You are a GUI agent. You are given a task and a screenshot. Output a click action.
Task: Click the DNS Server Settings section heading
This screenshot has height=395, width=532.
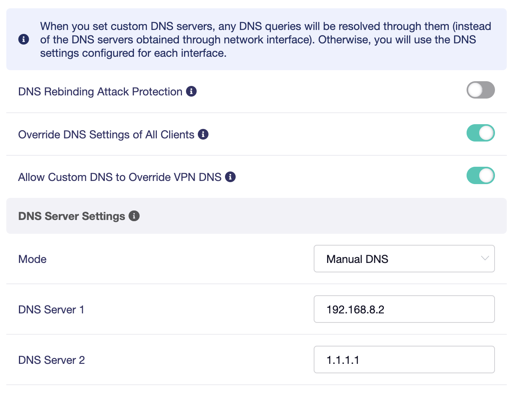point(71,216)
